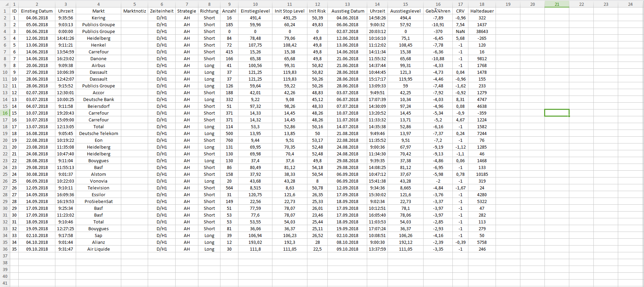Click the Ausstiegslevel header cell
Viewport: 644px width, 287px height.
tap(406, 11)
